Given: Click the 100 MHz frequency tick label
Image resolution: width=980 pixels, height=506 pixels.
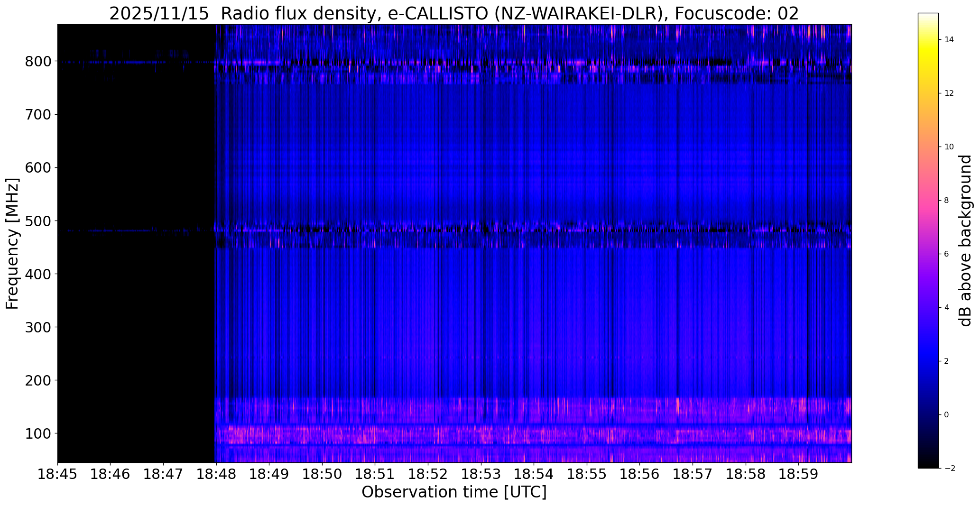Looking at the screenshot, I should (x=37, y=433).
